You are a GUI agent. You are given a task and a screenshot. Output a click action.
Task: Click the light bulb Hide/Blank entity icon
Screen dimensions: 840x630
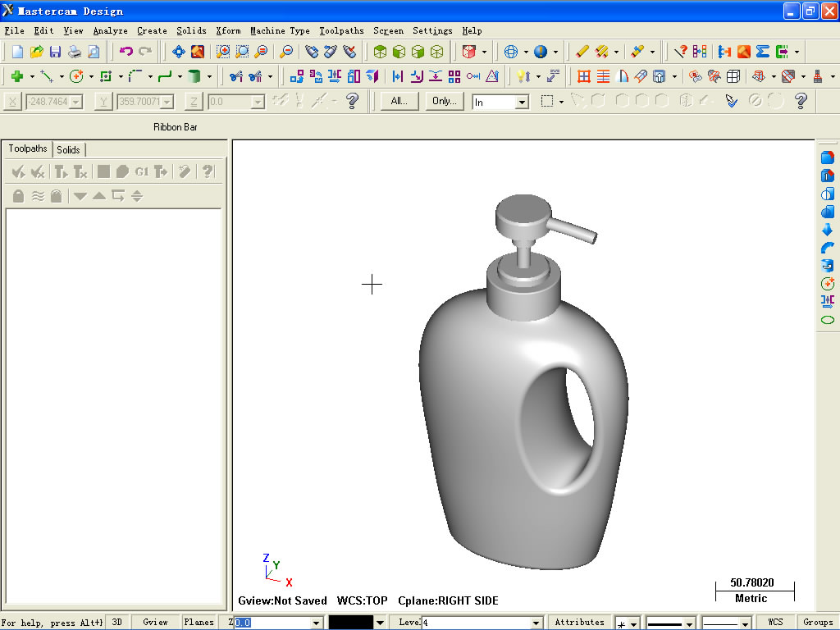(x=523, y=76)
